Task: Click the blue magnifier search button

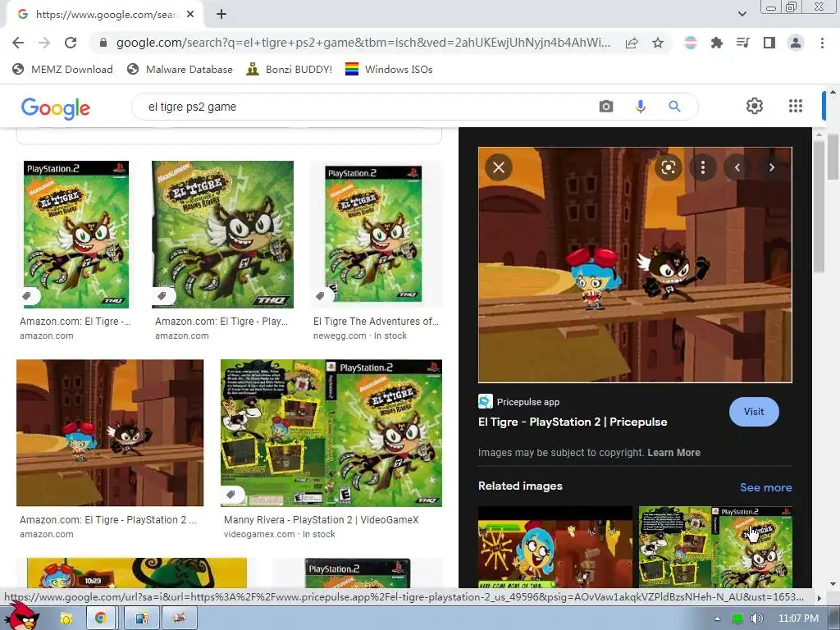Action: point(674,106)
